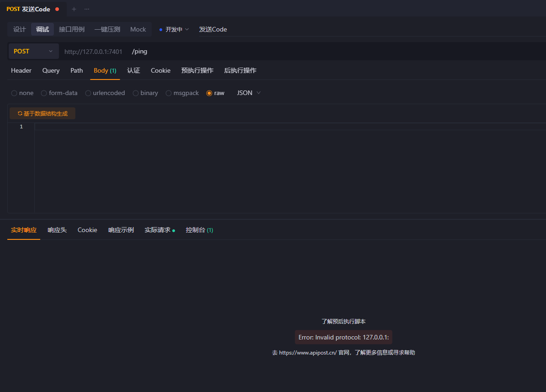Click line 1 of the body editor
The image size is (546, 392).
pyautogui.click(x=274, y=127)
